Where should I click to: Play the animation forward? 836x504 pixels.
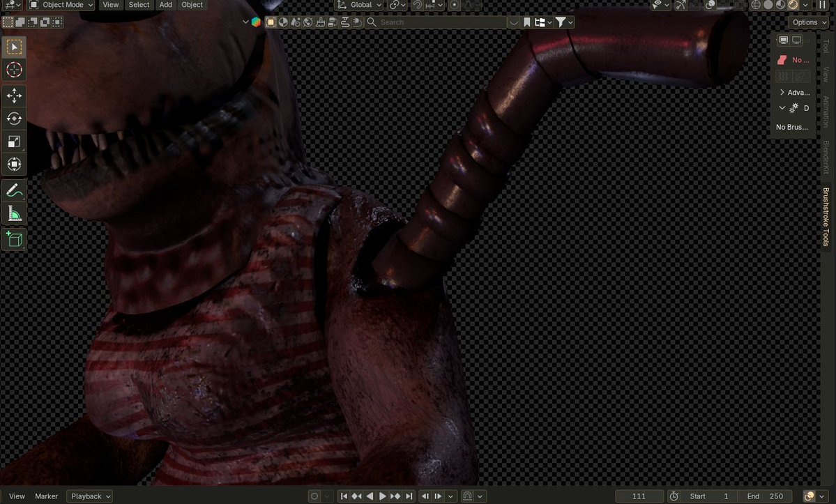(382, 496)
